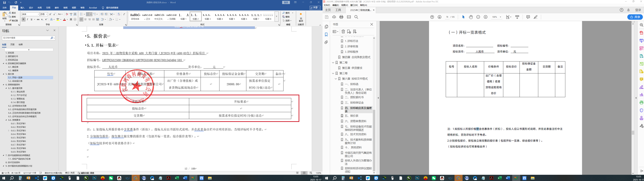The image size is (644, 181).
Task: Collapse '第三卷' bookmark in Acrobat
Action: [x=333, y=73]
